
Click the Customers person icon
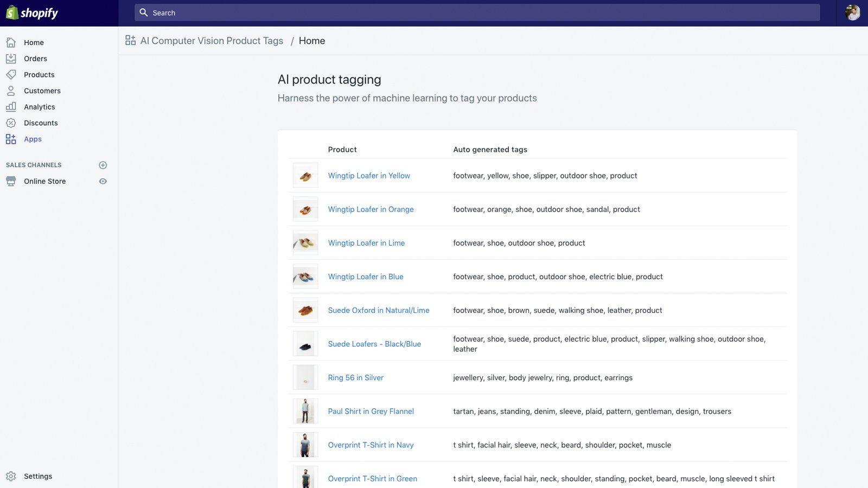point(11,91)
